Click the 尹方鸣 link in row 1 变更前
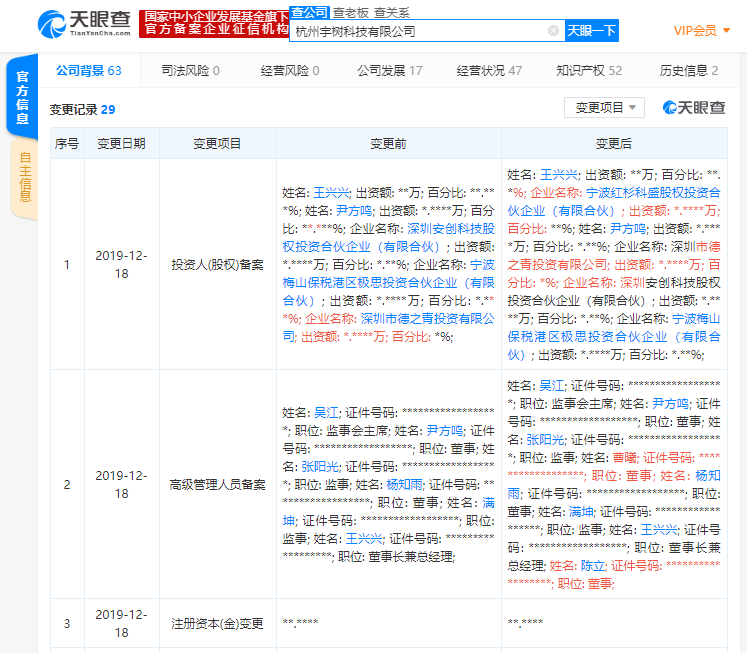 (x=354, y=211)
